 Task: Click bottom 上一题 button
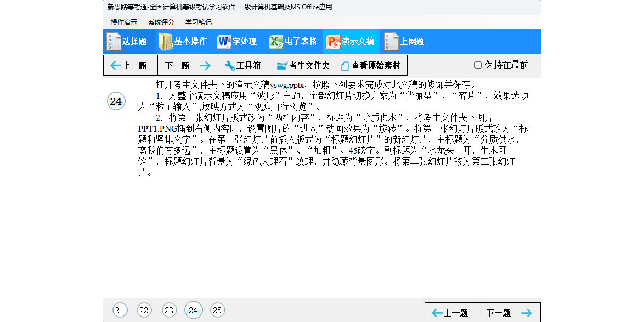coord(451,313)
